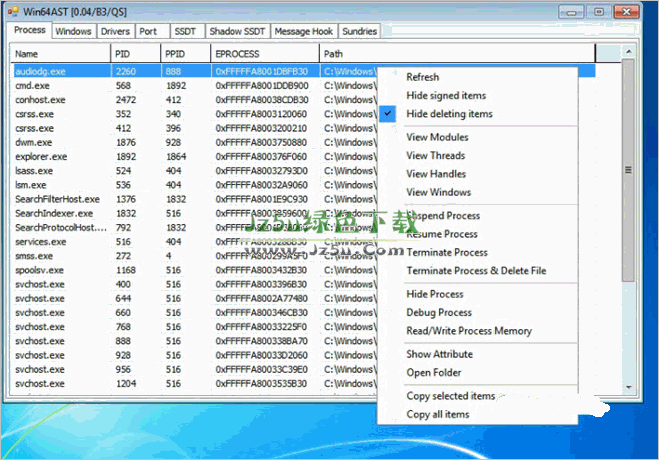Open the Drivers tab
The image size is (659, 460).
click(x=115, y=32)
